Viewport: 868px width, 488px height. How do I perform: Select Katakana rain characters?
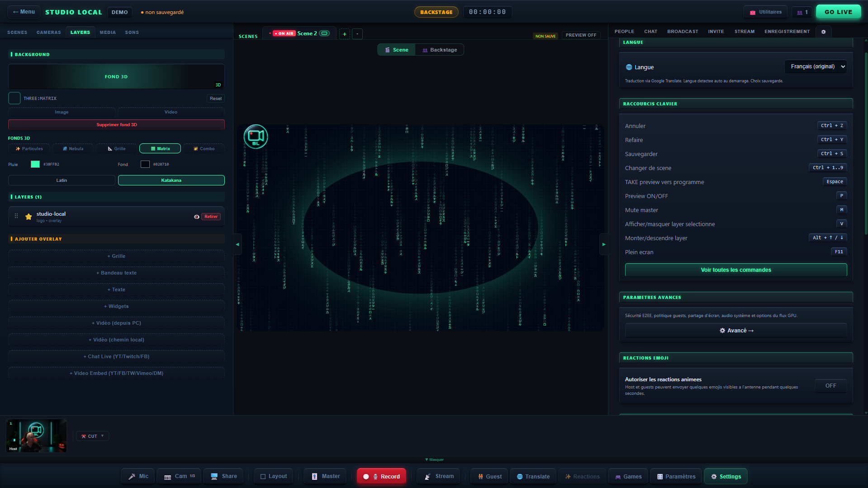tap(171, 180)
